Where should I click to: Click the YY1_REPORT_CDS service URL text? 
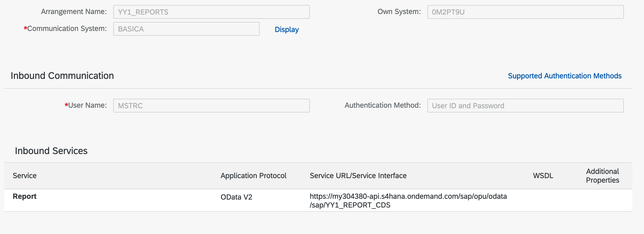coord(350,205)
